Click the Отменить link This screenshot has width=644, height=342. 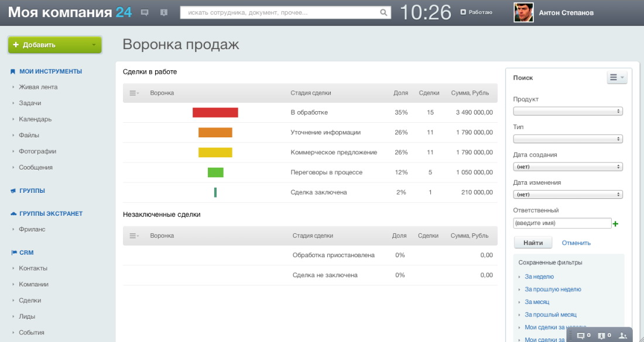click(x=576, y=243)
